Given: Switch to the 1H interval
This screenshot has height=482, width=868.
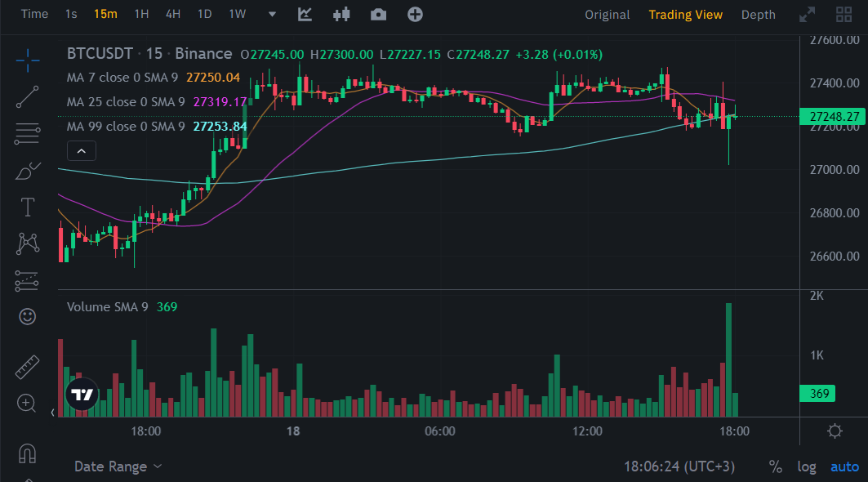Looking at the screenshot, I should [x=141, y=14].
